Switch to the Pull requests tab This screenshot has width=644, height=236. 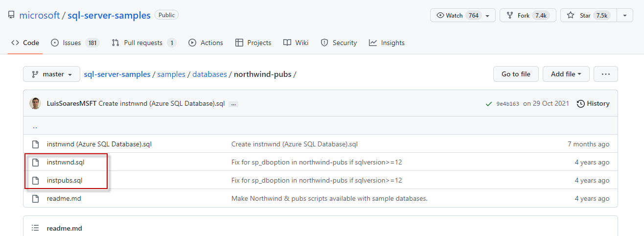tap(143, 43)
